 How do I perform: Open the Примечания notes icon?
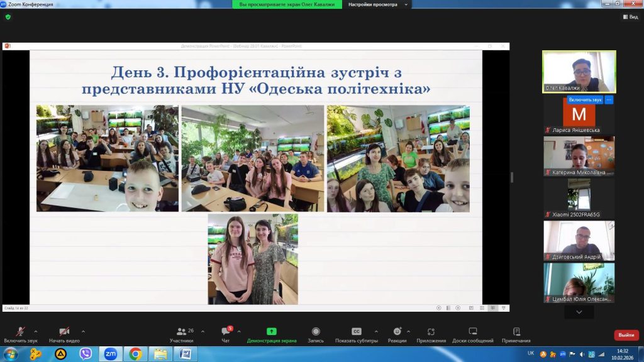516,331
